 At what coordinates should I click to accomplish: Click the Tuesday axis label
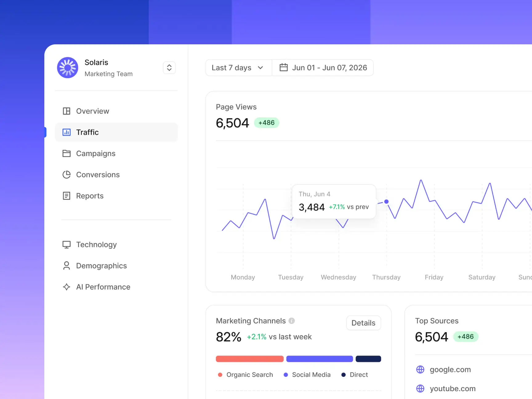pos(291,277)
